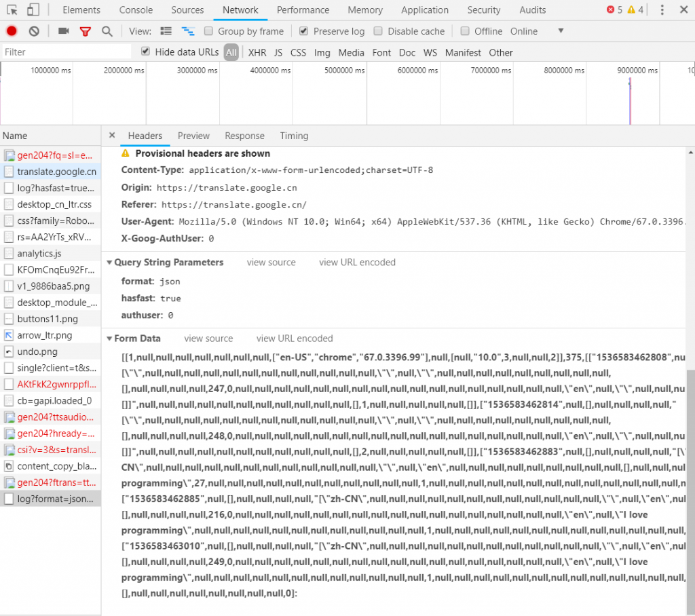
Task: Click the Filter text input field
Action: (x=67, y=52)
